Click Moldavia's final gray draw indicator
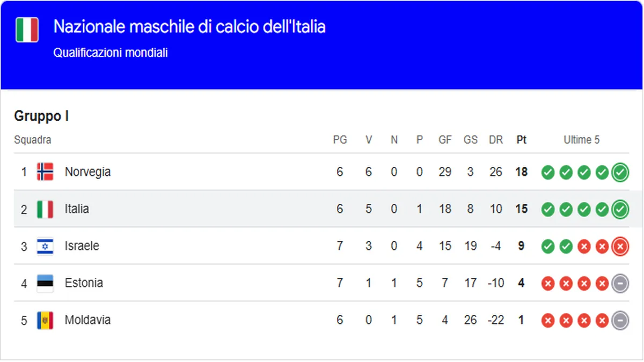This screenshot has width=644, height=362. pyautogui.click(x=620, y=320)
